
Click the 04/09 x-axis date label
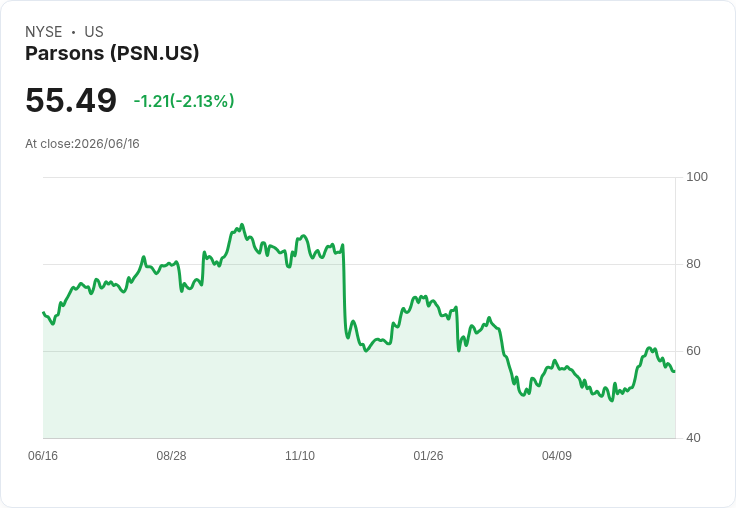557,455
